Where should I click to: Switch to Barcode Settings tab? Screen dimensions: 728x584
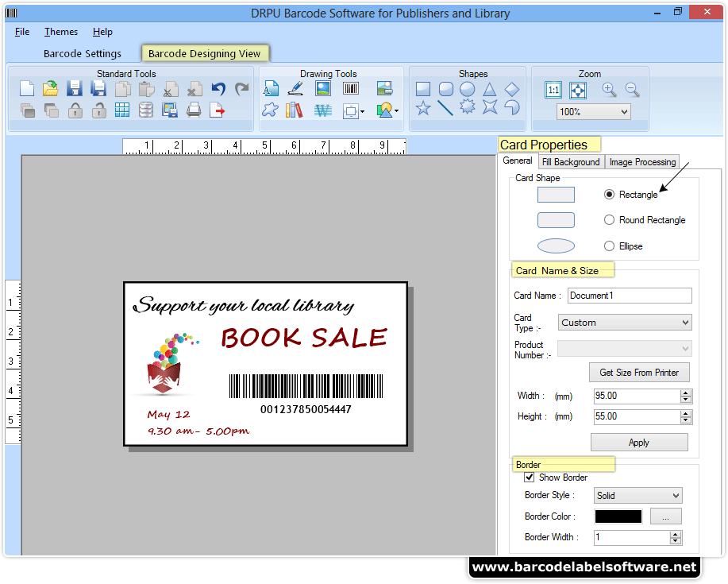(x=83, y=53)
